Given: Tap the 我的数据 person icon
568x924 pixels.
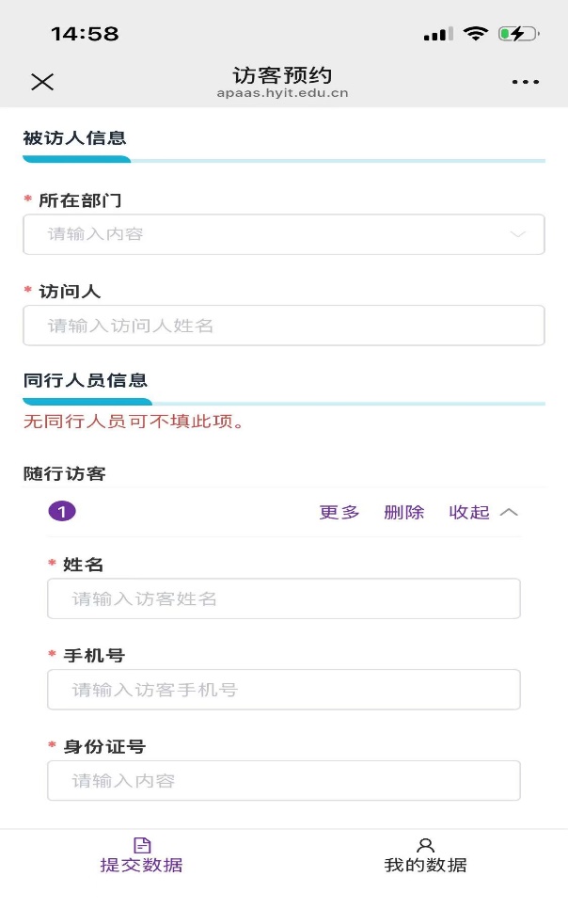Looking at the screenshot, I should tap(425, 845).
